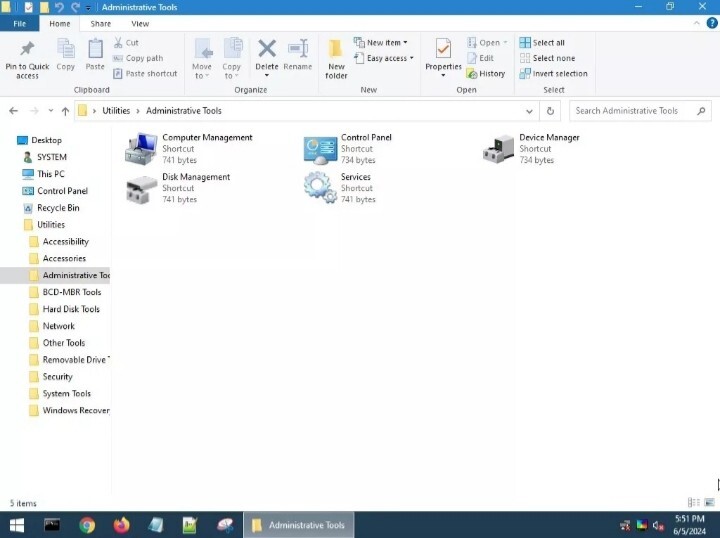720x538 pixels.
Task: Select System Tools folder in tree
Action: (x=60, y=393)
